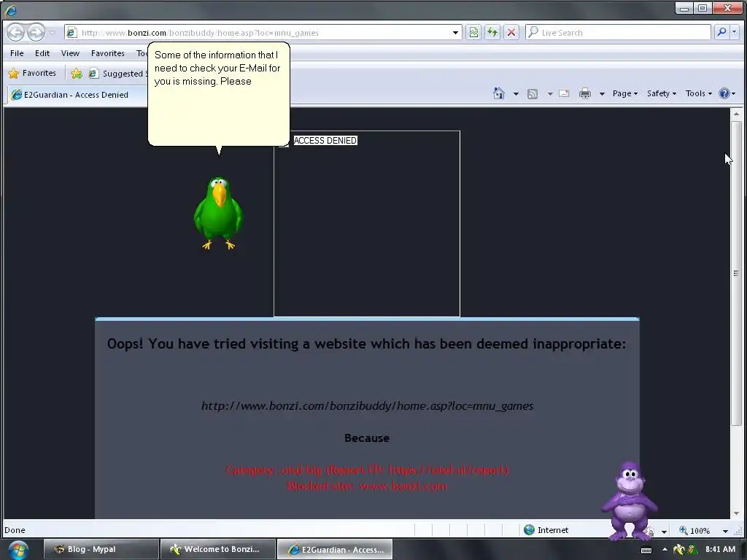Switch to Welcome to Bonzi taskbar window
This screenshot has height=560, width=747.
click(x=218, y=549)
